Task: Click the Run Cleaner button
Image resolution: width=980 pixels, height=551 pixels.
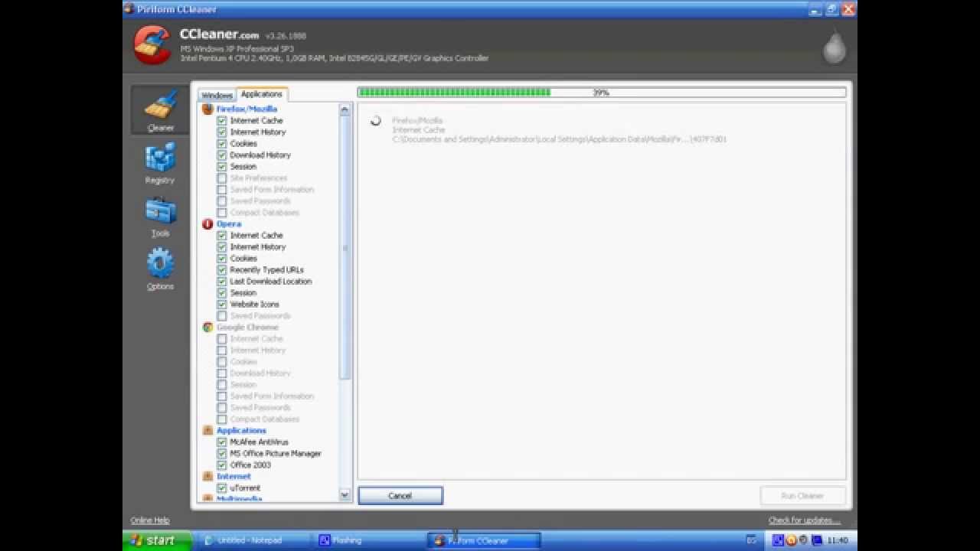Action: pos(802,496)
